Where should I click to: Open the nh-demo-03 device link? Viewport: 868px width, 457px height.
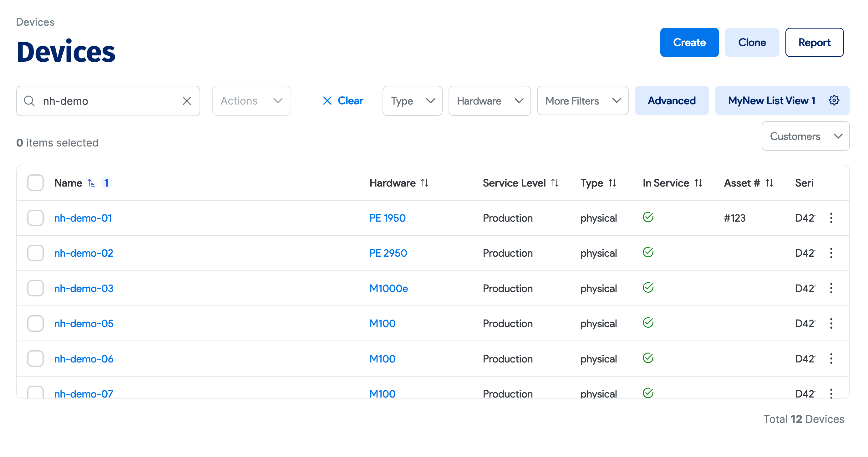[x=84, y=288]
